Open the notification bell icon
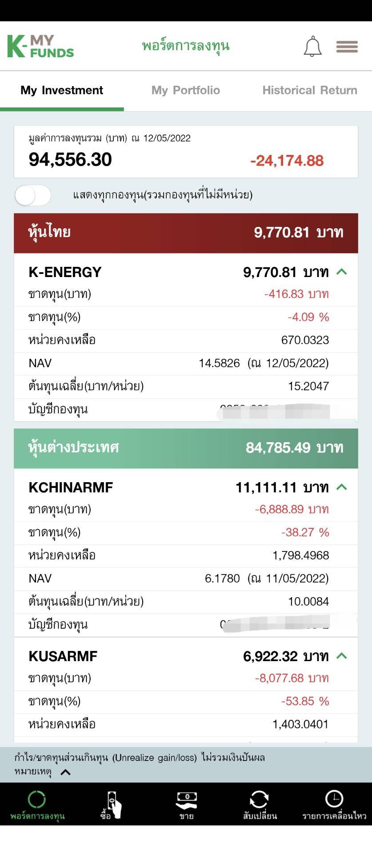 point(312,46)
